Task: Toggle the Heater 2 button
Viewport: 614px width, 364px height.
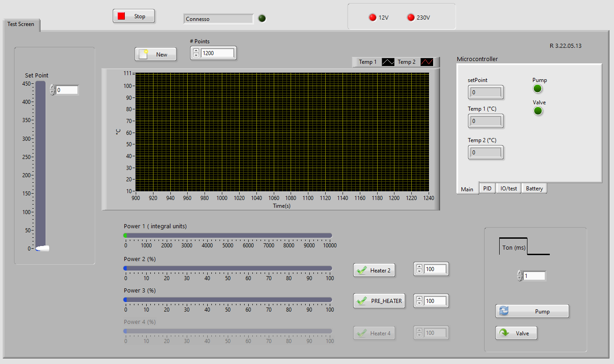Action: (x=374, y=270)
